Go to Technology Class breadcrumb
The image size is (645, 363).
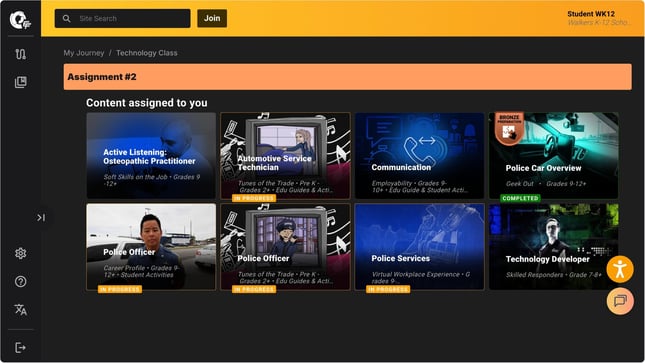point(147,53)
